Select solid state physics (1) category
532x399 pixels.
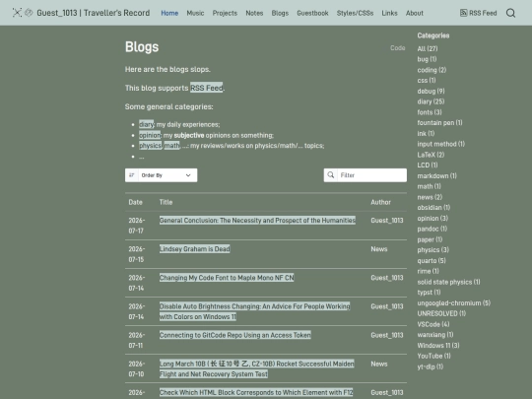[449, 282]
